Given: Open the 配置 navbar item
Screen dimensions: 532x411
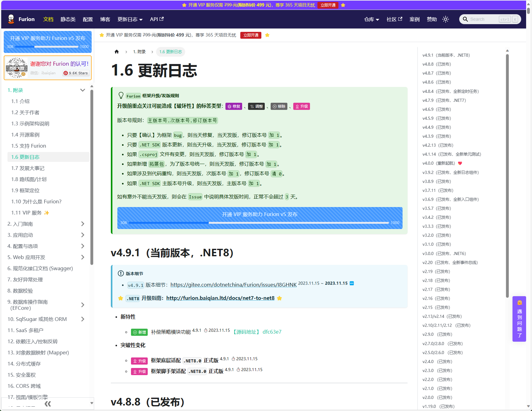Looking at the screenshot, I should pyautogui.click(x=88, y=19).
